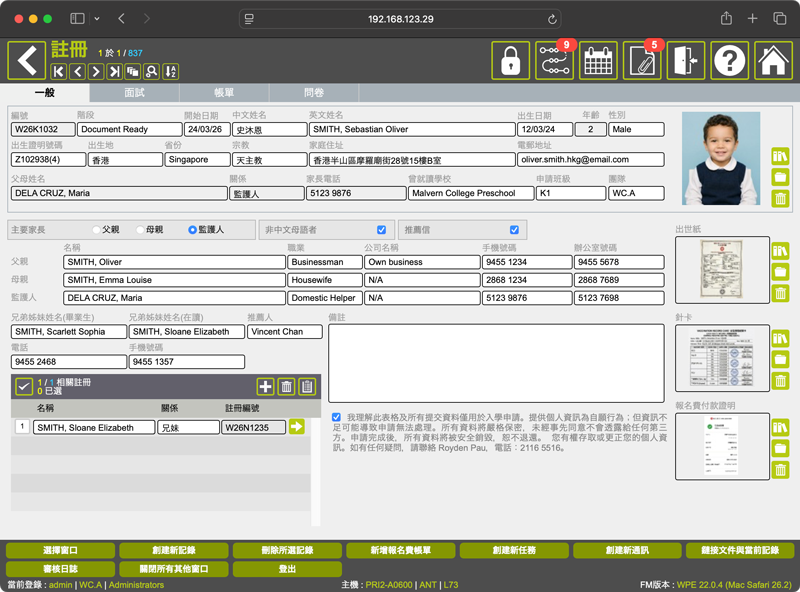The width and height of the screenshot is (800, 592).
Task: Open the 性別 Male field
Action: click(x=635, y=129)
